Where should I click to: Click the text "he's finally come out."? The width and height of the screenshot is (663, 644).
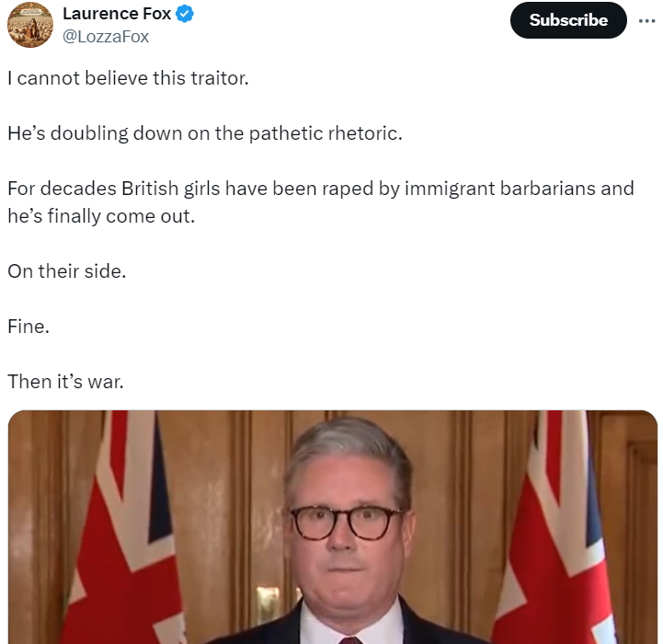101,217
